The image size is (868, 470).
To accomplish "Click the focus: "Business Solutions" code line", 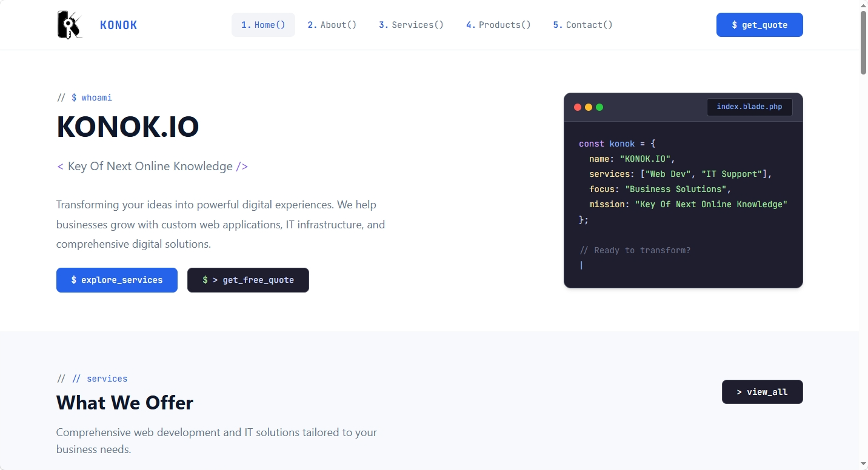I will [x=660, y=189].
